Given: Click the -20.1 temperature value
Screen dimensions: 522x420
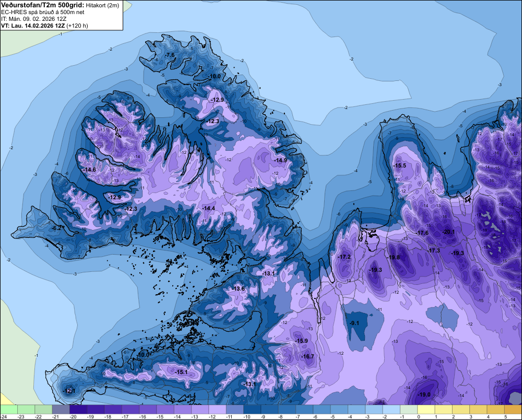Looking at the screenshot, I should [448, 232].
